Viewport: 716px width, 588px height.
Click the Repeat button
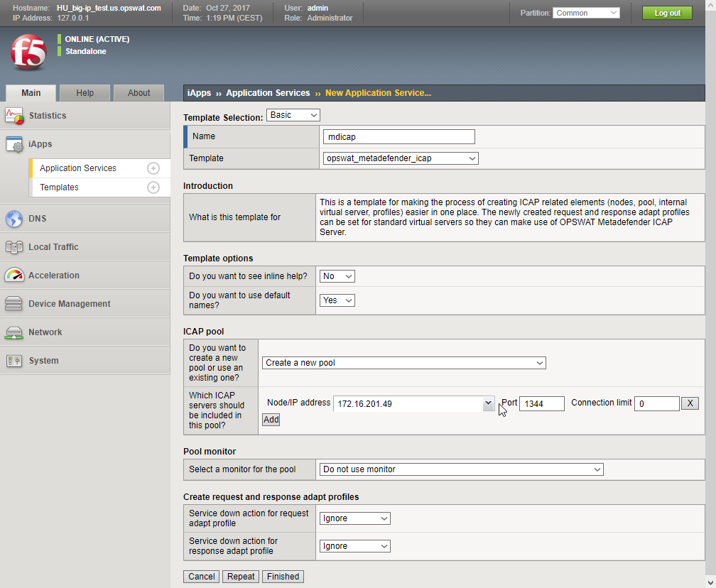(241, 577)
